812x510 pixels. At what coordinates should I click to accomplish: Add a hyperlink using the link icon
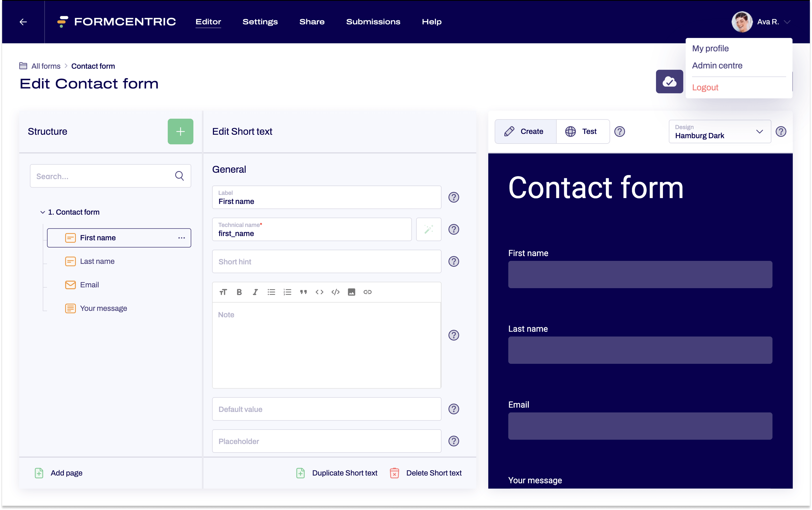(368, 292)
